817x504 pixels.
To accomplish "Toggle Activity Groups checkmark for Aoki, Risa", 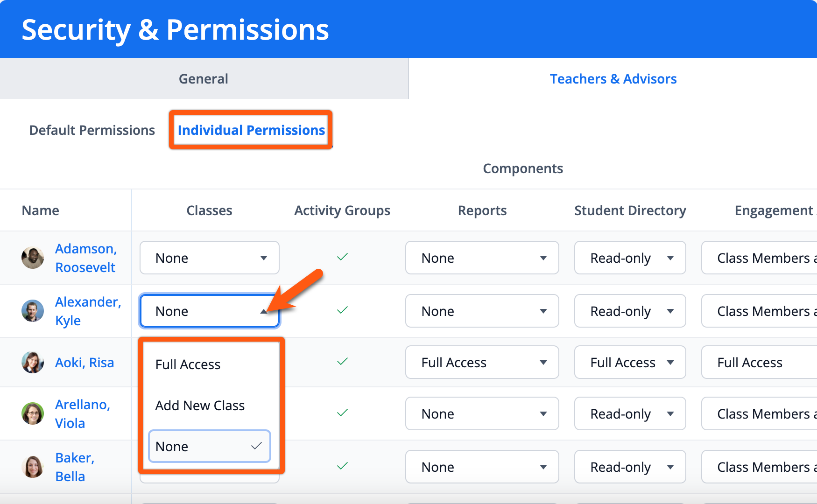I will tap(342, 362).
